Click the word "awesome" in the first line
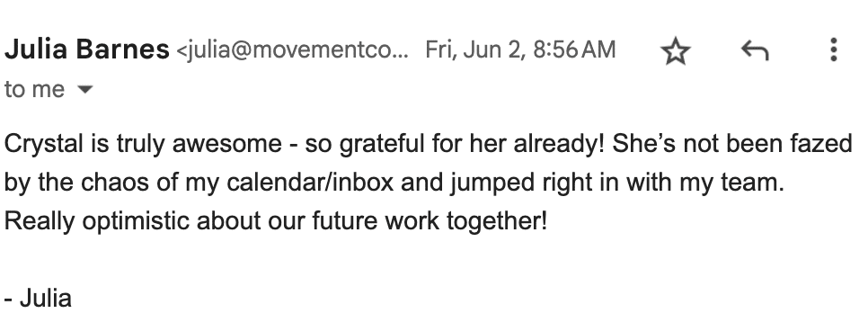Screen dimensions: 868x331 [227, 144]
